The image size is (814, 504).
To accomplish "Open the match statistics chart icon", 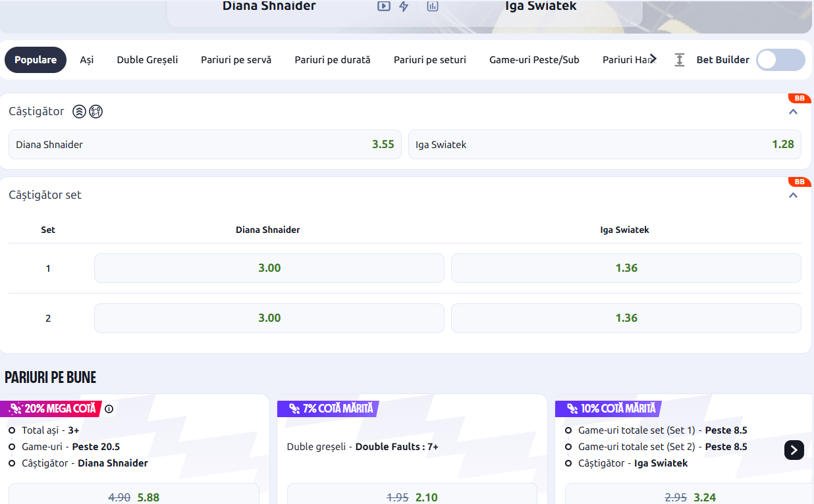I will click(x=433, y=6).
